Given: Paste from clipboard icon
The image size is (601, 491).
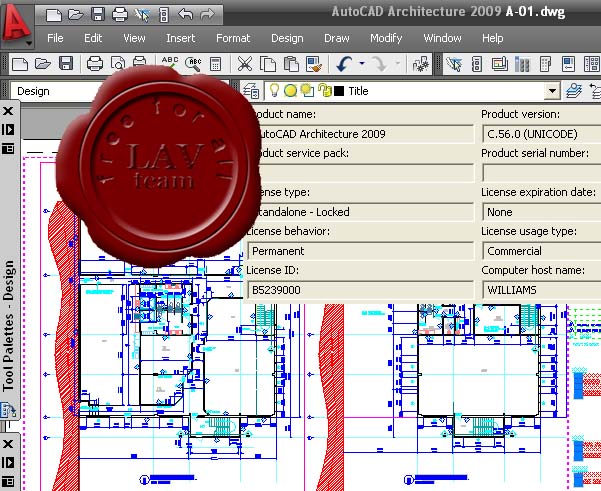Looking at the screenshot, I should point(291,64).
